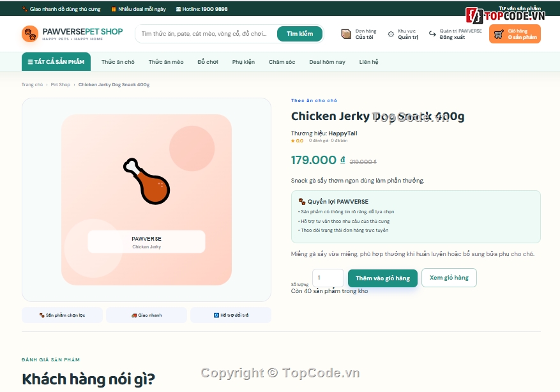Screen dimensions: 560x392
Task: Click the chicken drumstick product image
Action: point(147,181)
